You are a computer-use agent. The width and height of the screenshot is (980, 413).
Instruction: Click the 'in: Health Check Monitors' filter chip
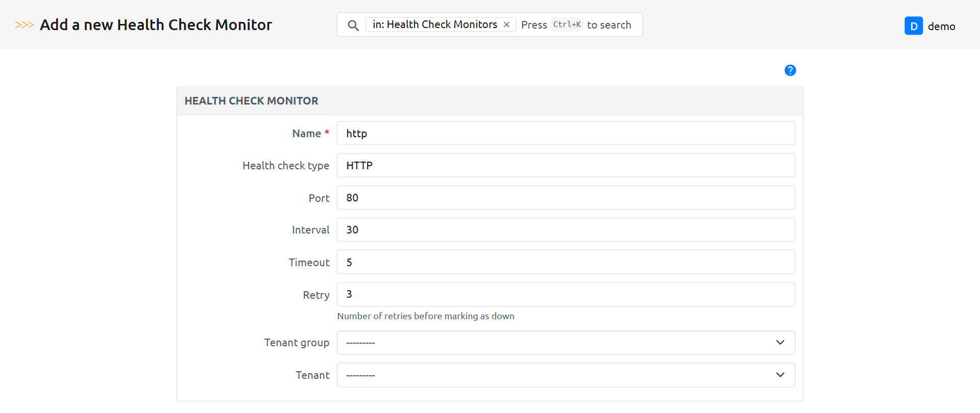coord(434,24)
